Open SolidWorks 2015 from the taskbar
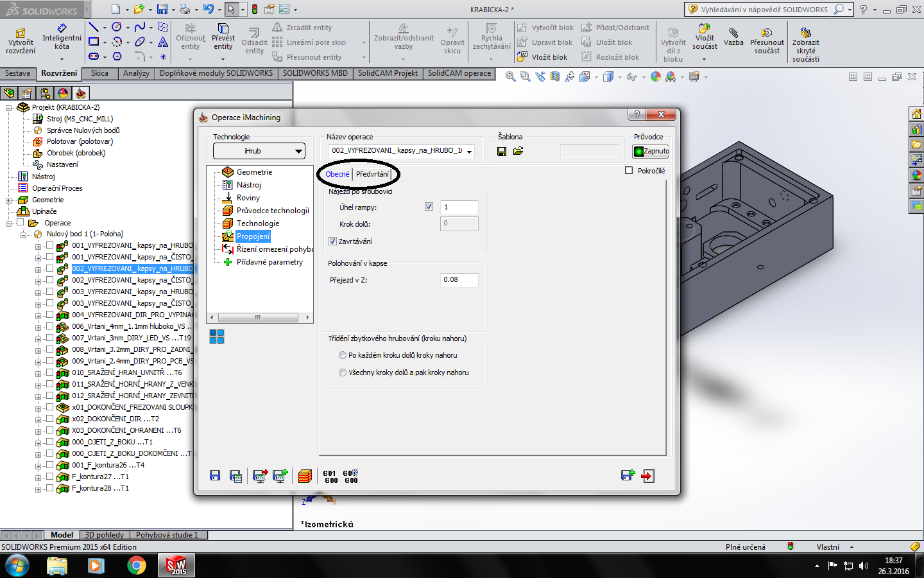This screenshot has width=924, height=578. coord(176,565)
